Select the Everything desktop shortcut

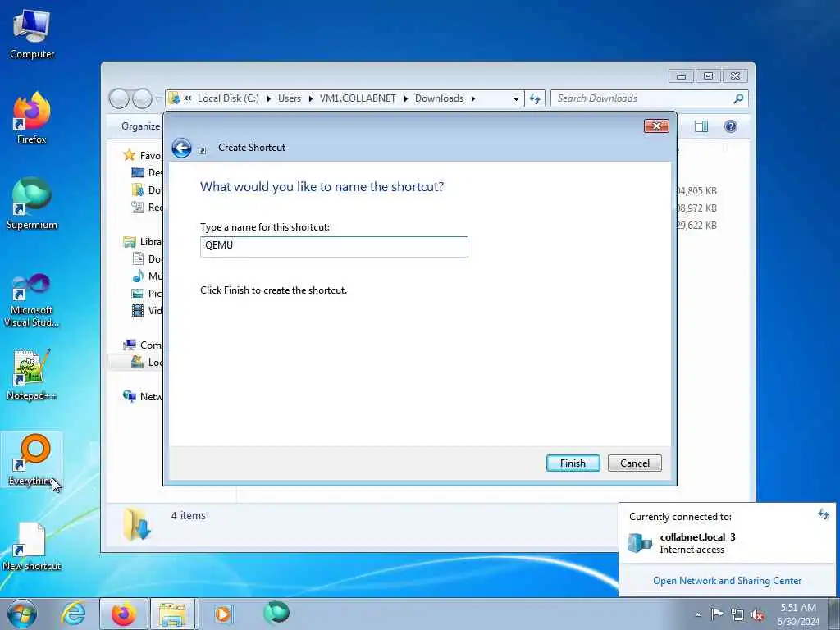[32, 459]
